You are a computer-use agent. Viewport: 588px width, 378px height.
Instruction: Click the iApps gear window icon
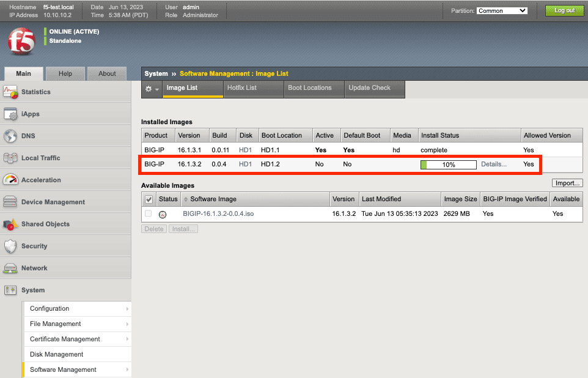10,114
